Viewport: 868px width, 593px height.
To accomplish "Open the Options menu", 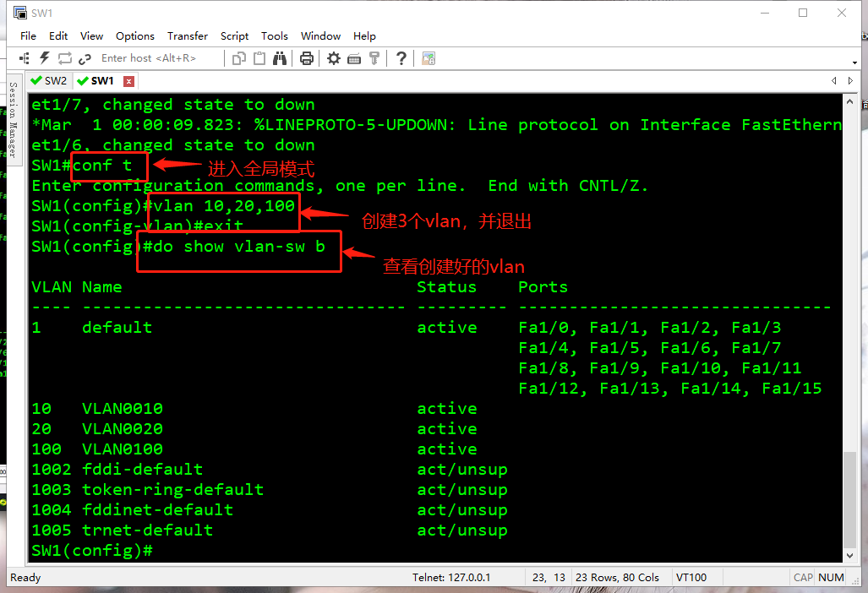I will (x=135, y=36).
